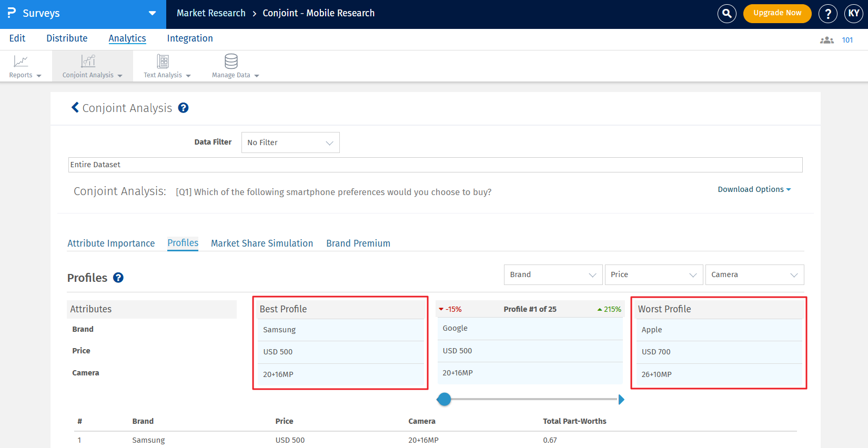Move the profile slider handle
The width and height of the screenshot is (868, 448).
point(444,400)
